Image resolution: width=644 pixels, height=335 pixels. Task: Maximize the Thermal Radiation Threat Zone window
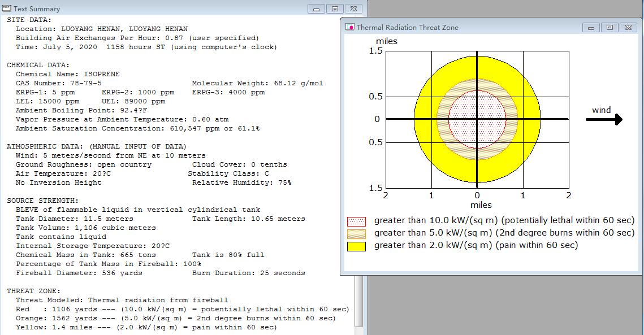tap(610, 28)
